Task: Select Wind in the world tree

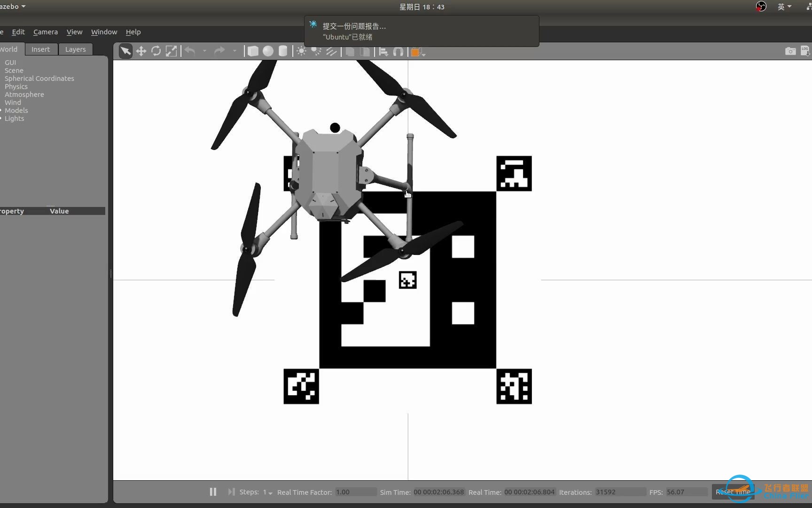Action: [x=13, y=102]
